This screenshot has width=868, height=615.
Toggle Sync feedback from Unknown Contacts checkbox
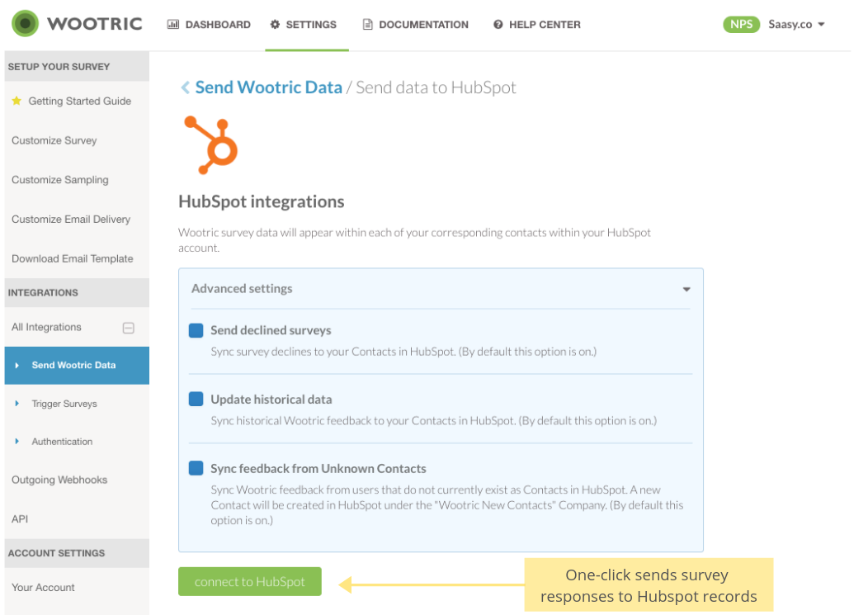(196, 468)
